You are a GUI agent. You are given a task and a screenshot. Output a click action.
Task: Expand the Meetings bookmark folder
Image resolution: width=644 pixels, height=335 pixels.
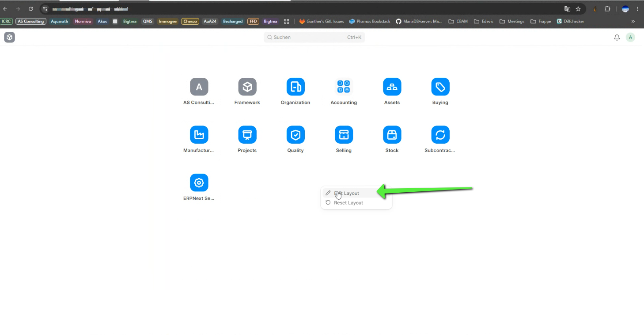[512, 21]
